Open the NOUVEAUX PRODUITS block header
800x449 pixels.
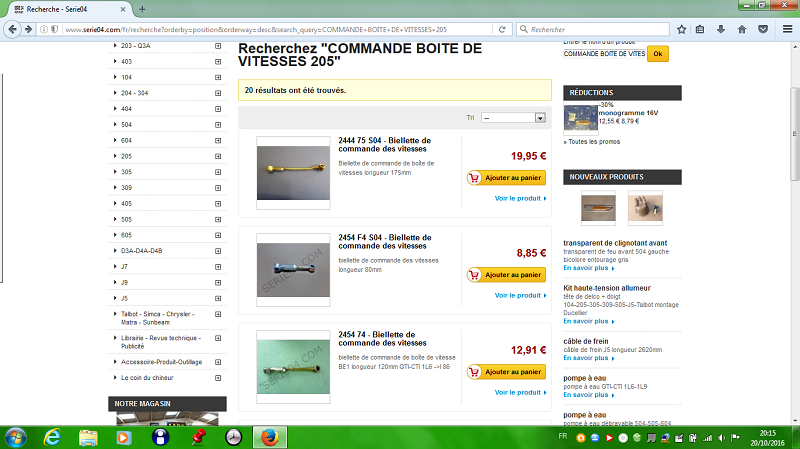622,177
